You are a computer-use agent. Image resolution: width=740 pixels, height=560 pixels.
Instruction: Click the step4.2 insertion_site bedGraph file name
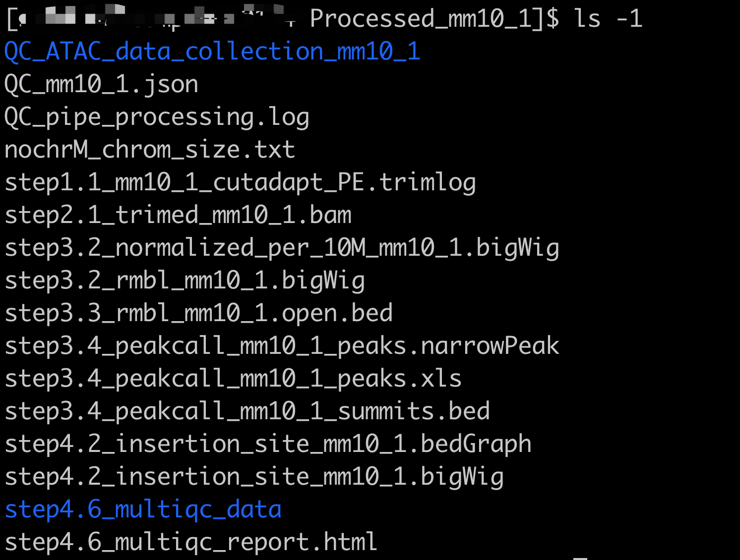point(268,444)
